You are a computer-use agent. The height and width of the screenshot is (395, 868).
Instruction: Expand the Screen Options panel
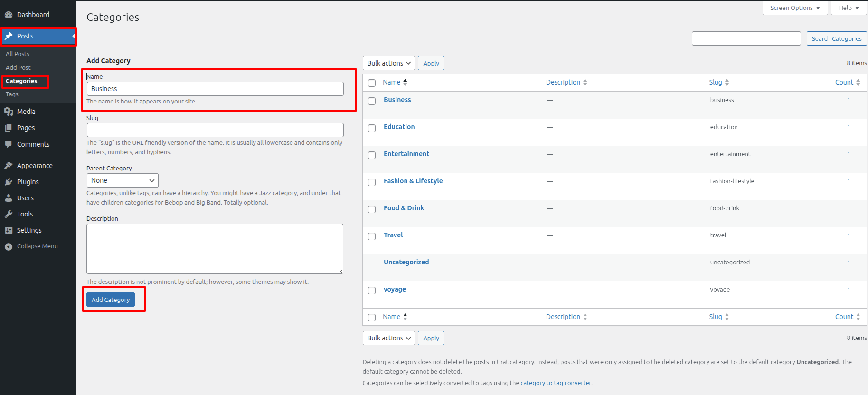794,8
